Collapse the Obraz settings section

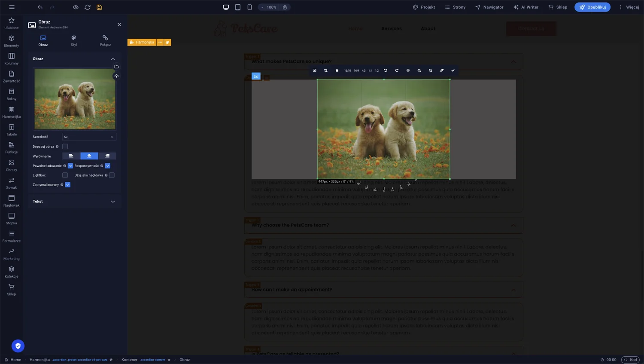pos(113,59)
